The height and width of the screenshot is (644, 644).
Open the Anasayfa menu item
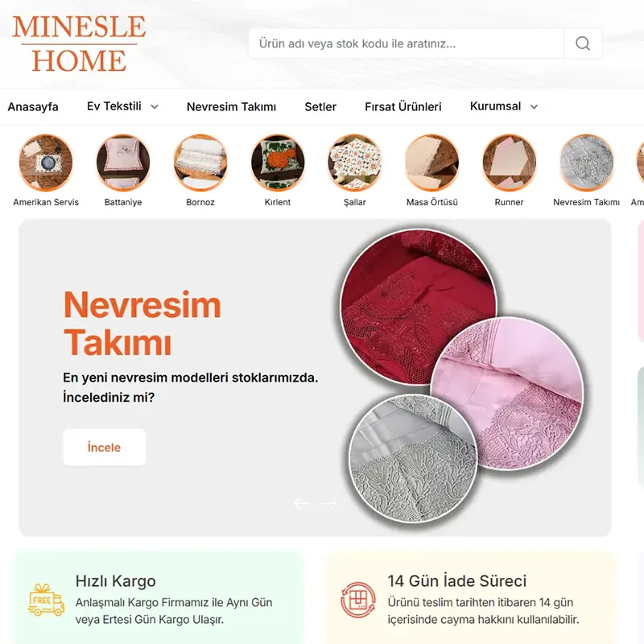click(33, 107)
